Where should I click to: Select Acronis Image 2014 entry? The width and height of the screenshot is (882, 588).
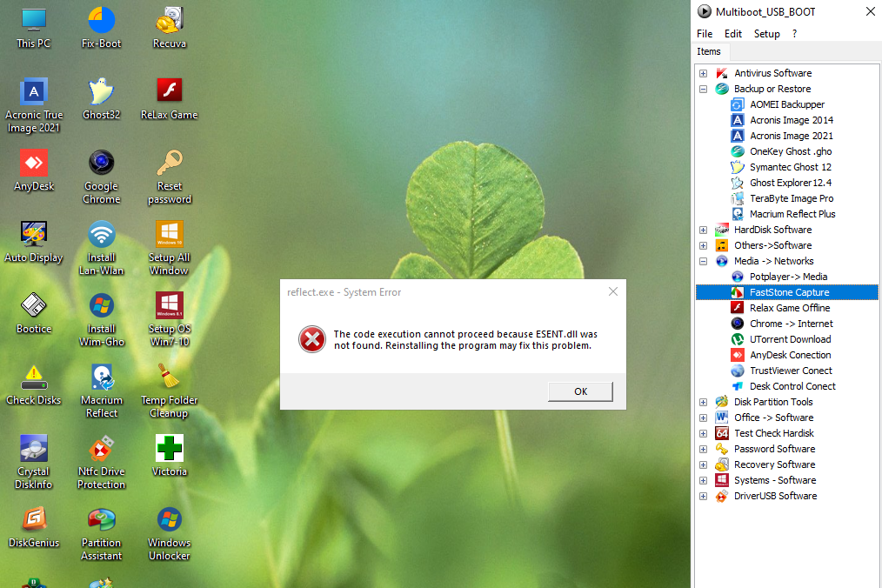tap(792, 120)
